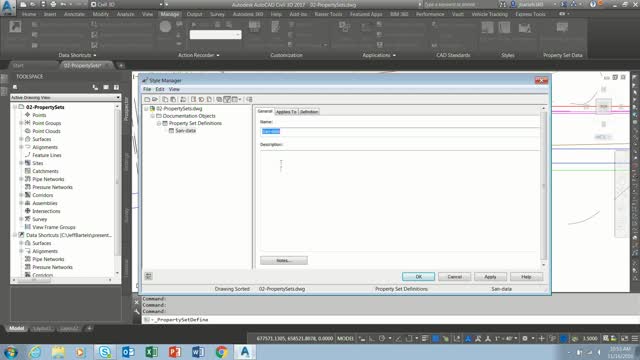Open the Manage ribbon tab
Image resolution: width=640 pixels, height=360 pixels.
click(x=169, y=14)
